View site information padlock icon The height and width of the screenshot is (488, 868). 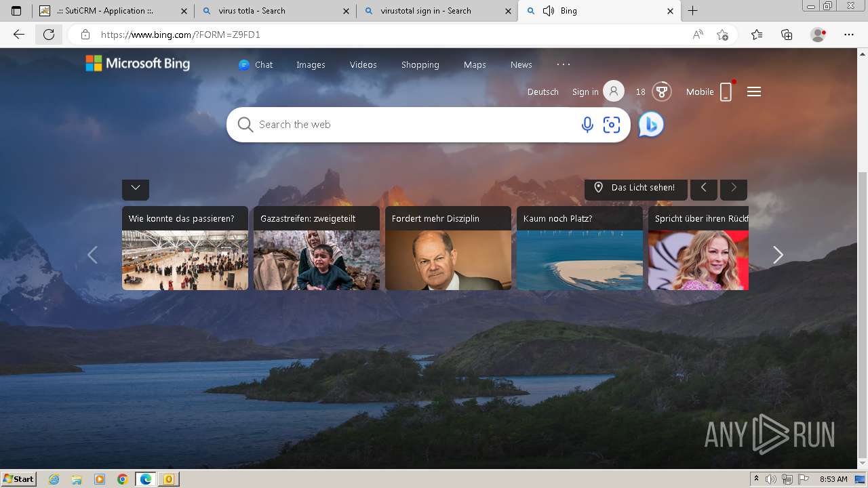pyautogui.click(x=85, y=35)
